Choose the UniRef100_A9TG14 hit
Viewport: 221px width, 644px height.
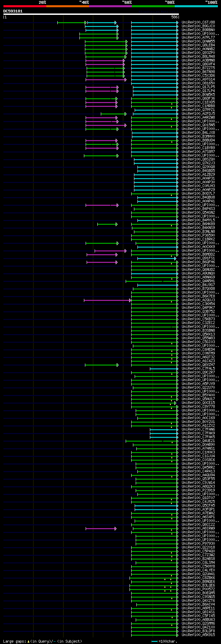coord(198,80)
